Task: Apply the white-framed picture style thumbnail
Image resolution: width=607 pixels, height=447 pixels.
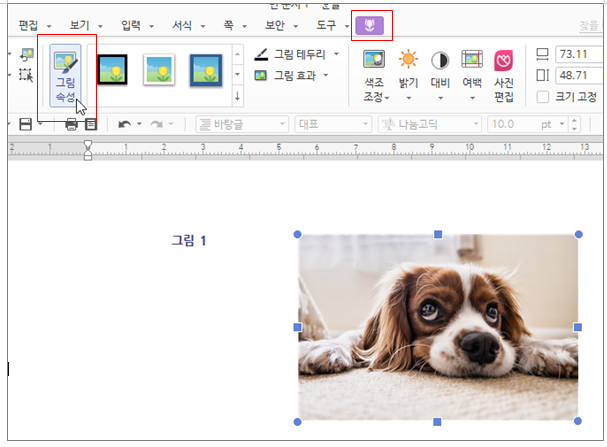Action: (159, 70)
